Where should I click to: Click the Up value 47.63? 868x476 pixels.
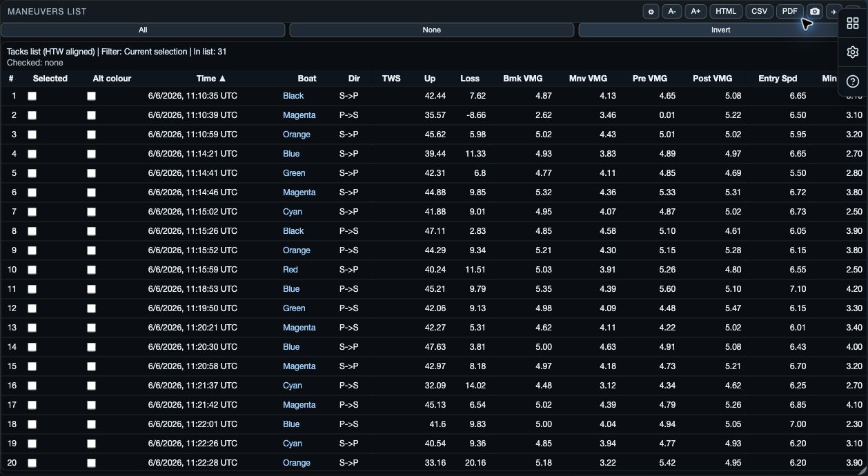[435, 347]
